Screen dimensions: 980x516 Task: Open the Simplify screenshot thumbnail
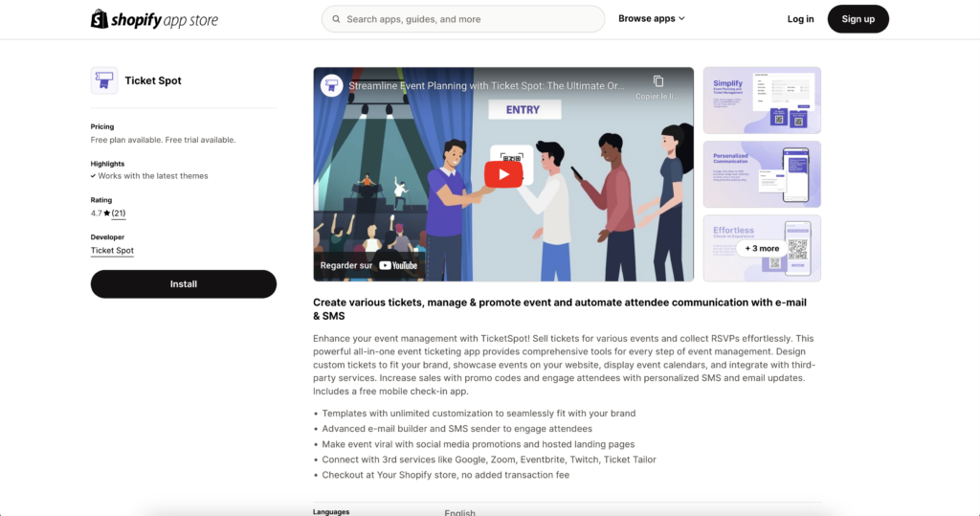(762, 101)
